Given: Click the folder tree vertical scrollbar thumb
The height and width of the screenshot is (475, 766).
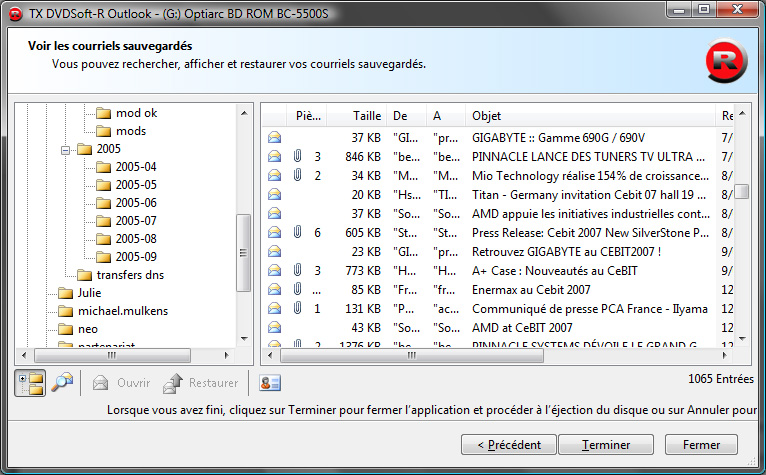Looking at the screenshot, I should pyautogui.click(x=243, y=253).
